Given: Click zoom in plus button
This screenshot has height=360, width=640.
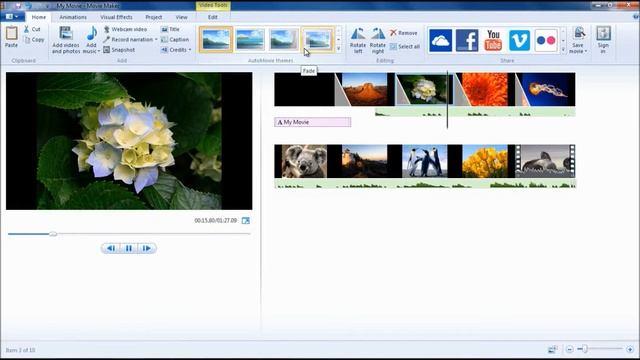Looking at the screenshot, I should pyautogui.click(x=630, y=349).
